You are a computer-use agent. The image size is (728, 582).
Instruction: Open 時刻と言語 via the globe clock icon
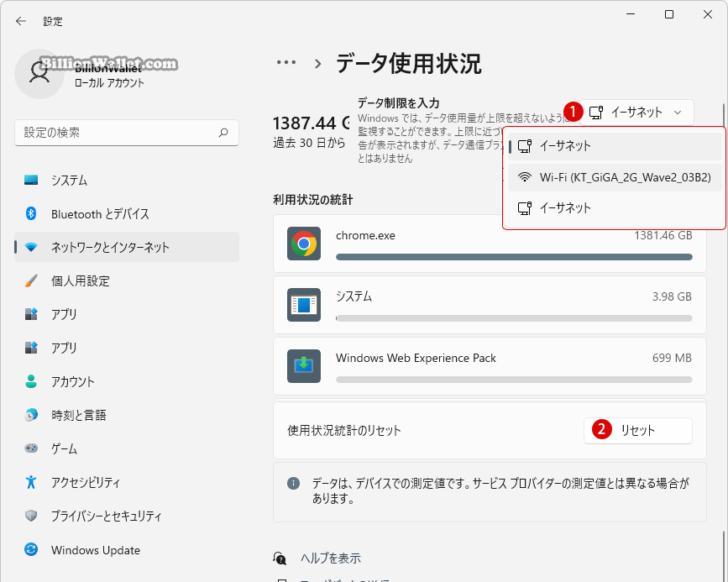coord(31,415)
